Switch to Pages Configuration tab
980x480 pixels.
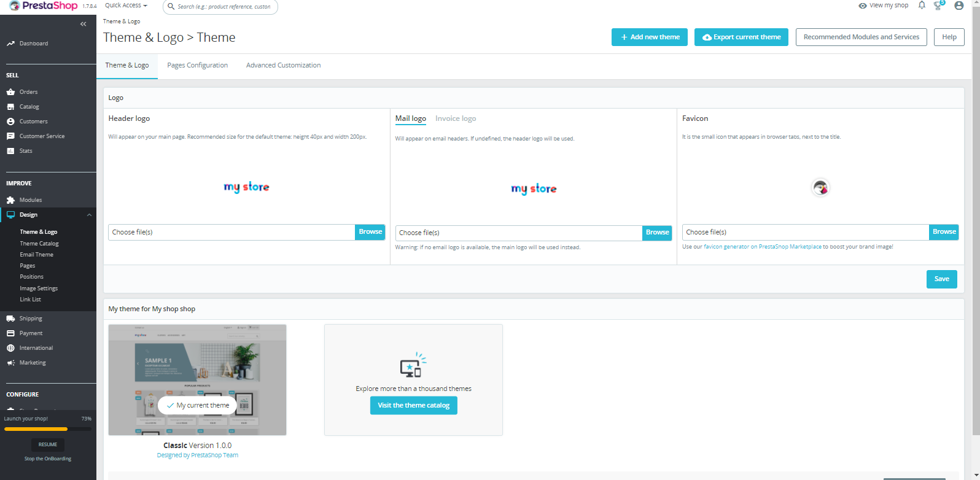coord(197,65)
